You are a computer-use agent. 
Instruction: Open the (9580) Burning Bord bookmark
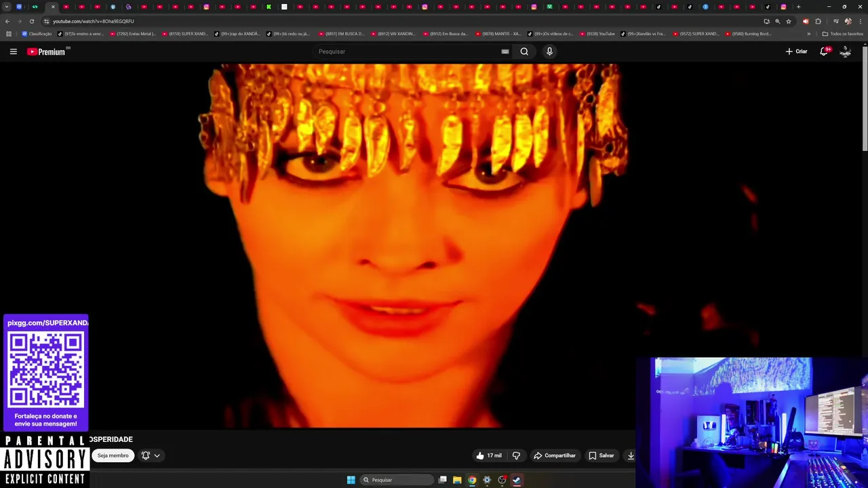[748, 34]
